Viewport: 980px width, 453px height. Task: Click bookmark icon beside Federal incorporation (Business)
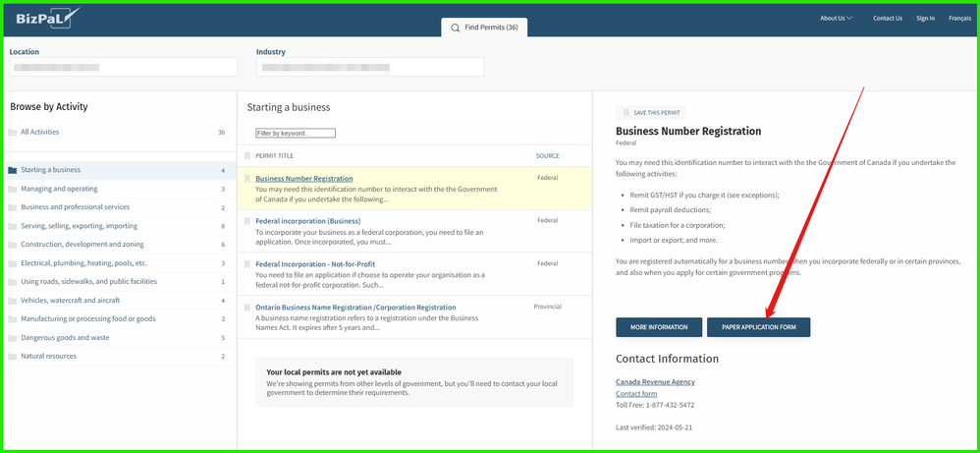tap(247, 221)
